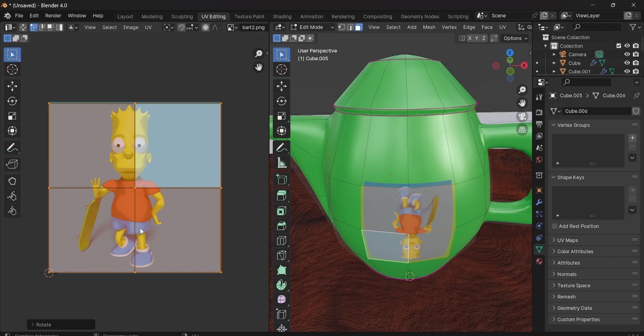The width and height of the screenshot is (644, 336).
Task: Open the UV pivot point dropdown
Action: coord(168,27)
